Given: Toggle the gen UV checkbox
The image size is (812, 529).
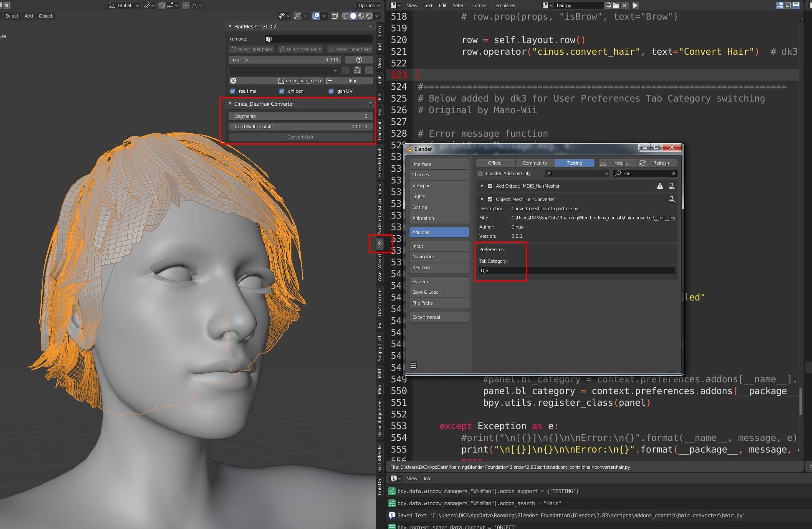Looking at the screenshot, I should pyautogui.click(x=331, y=91).
